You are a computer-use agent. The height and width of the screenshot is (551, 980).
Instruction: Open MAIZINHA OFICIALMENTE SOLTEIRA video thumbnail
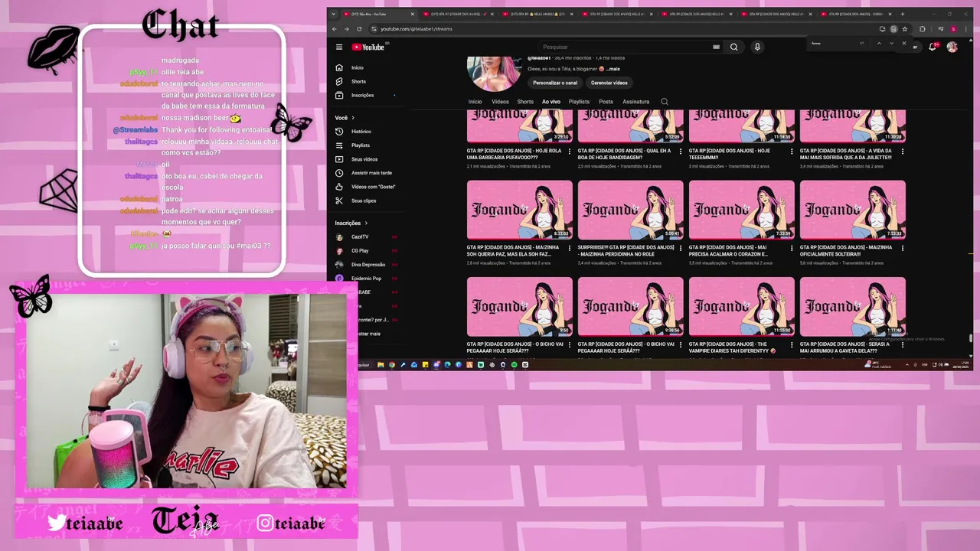tap(853, 210)
